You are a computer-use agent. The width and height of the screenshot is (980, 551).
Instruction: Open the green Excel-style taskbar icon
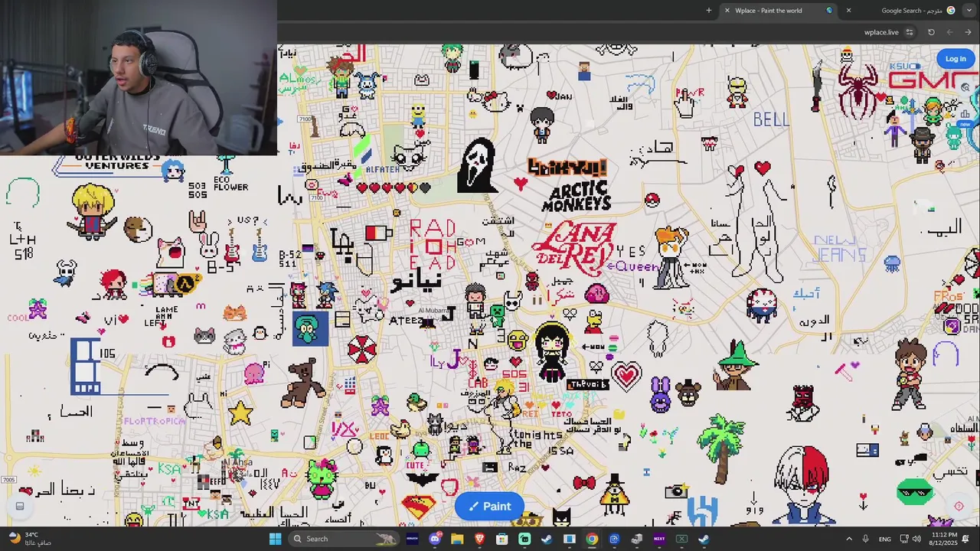[x=681, y=539]
